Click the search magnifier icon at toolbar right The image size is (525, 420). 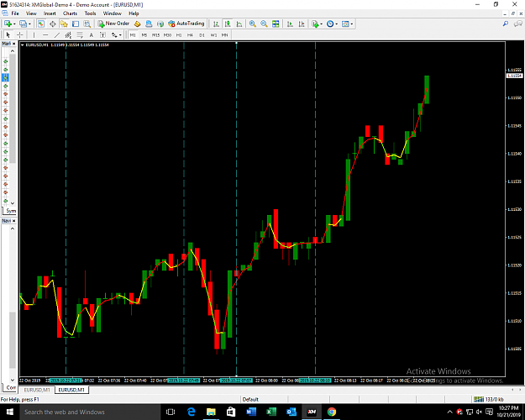(x=505, y=24)
